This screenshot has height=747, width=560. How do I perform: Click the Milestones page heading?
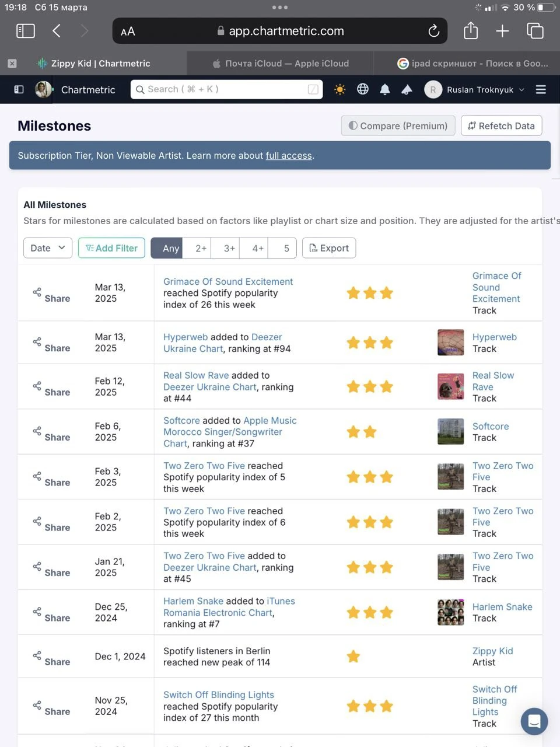[54, 125]
